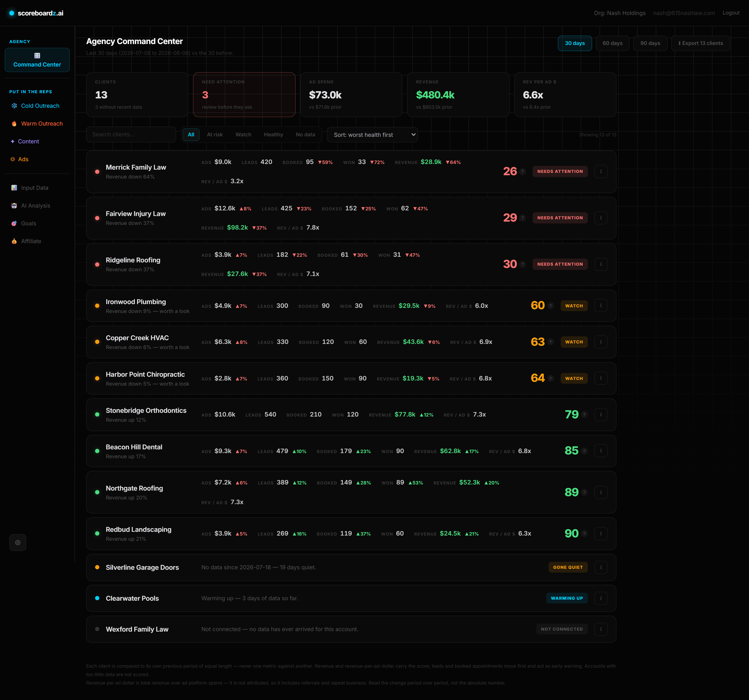Open the Command Center sidebar item
The width and height of the screenshot is (749, 700).
coord(37,60)
